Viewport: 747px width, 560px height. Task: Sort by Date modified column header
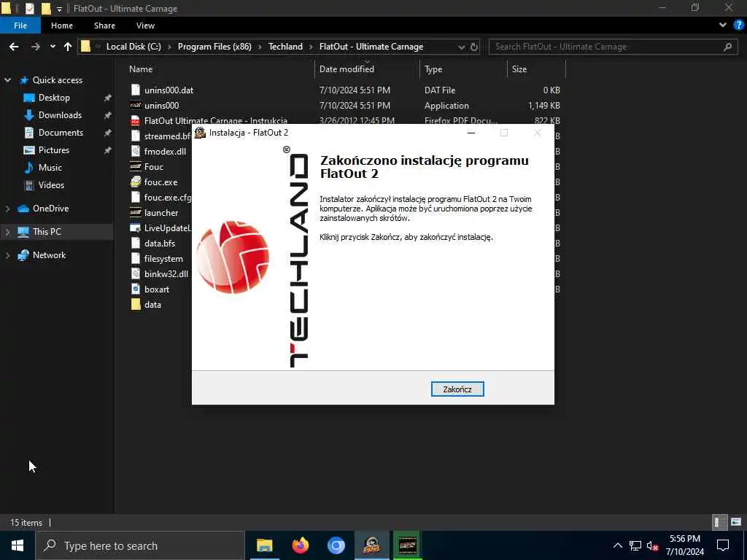click(x=347, y=69)
